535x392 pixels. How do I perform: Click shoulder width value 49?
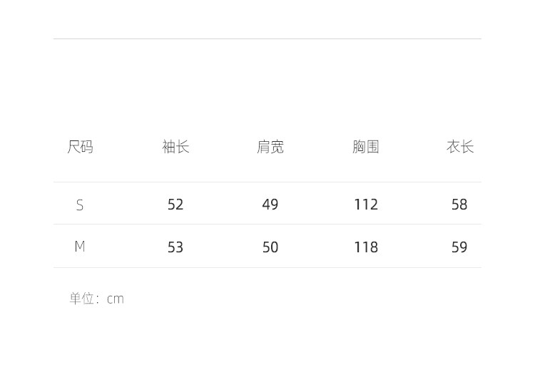[270, 205]
